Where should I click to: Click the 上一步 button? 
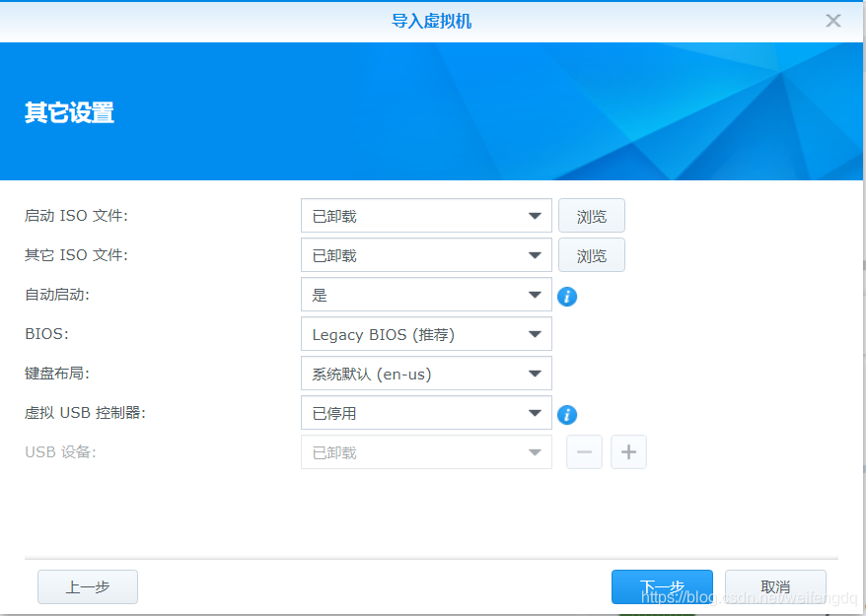(87, 586)
